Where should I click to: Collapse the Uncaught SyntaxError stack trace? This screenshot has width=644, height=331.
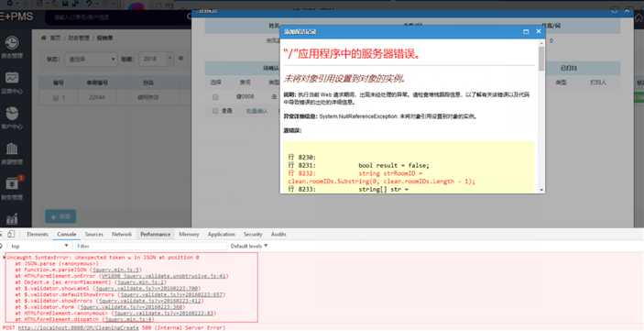(x=4, y=258)
